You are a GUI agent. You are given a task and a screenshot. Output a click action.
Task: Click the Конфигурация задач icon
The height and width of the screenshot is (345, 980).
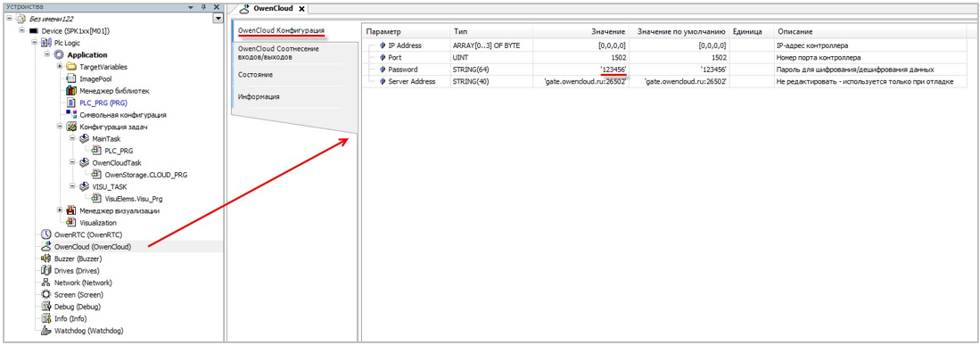point(70,127)
